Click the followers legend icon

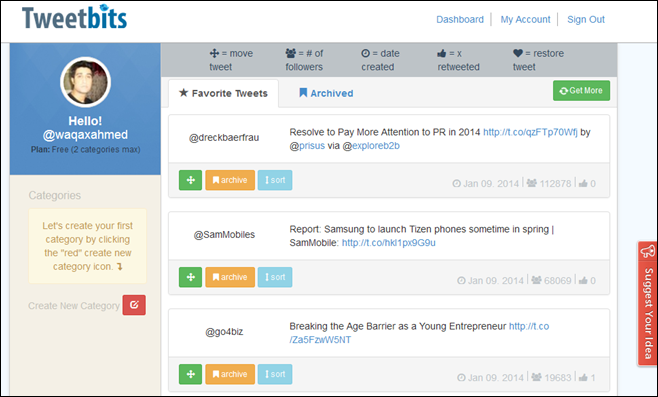291,53
